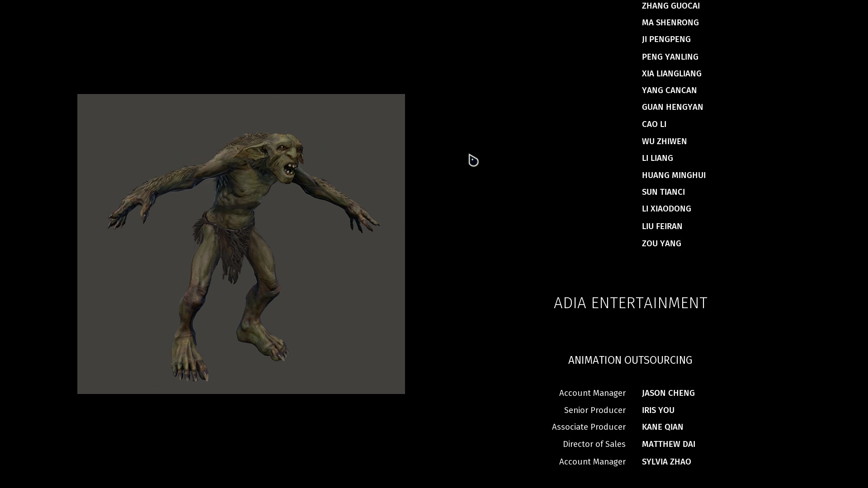The height and width of the screenshot is (488, 868).
Task: Click the name GUAN HENGYAN
Action: coord(672,107)
